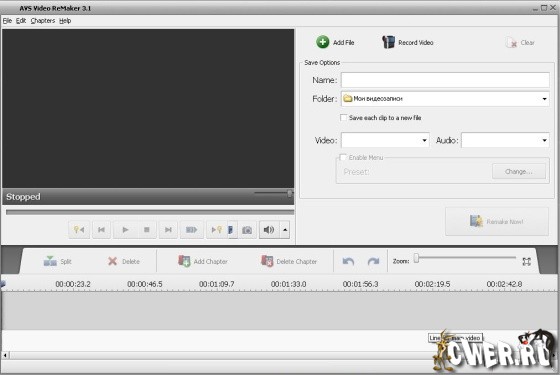
Task: Click the zoom-to-fit icon beside Zoom slider
Action: [526, 261]
